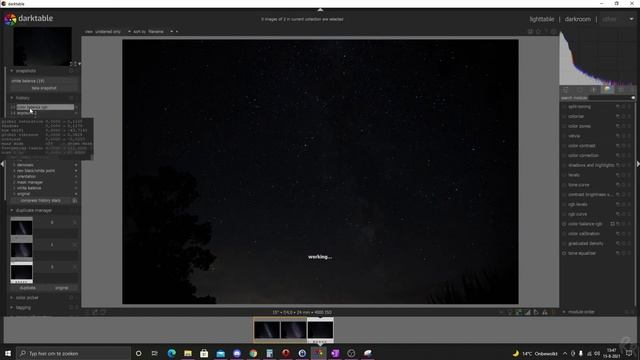Expand the color correction module
640x360 pixels.
pyautogui.click(x=583, y=156)
